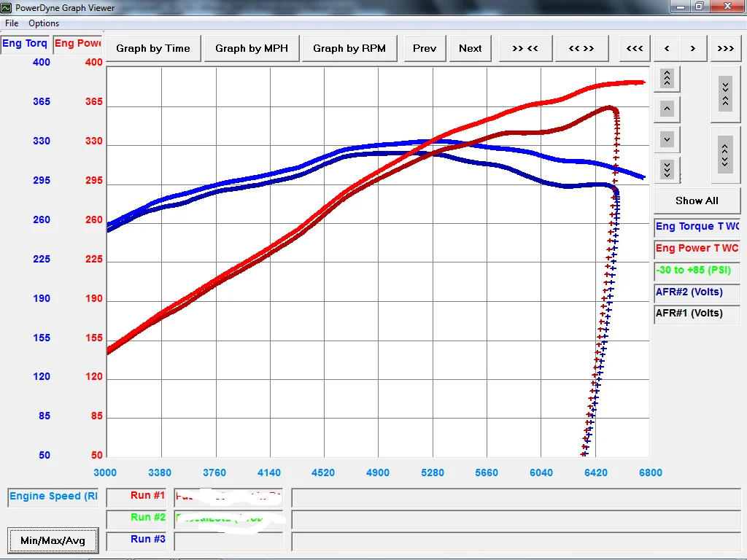This screenshot has width=747, height=560.
Task: Click the Run #2 file name field
Action: click(228, 519)
